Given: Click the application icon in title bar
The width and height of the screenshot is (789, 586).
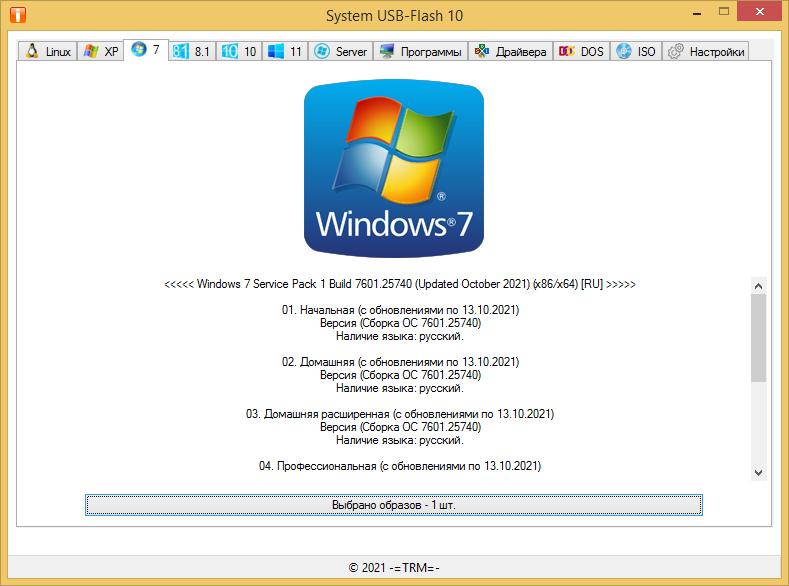Looking at the screenshot, I should (18, 15).
